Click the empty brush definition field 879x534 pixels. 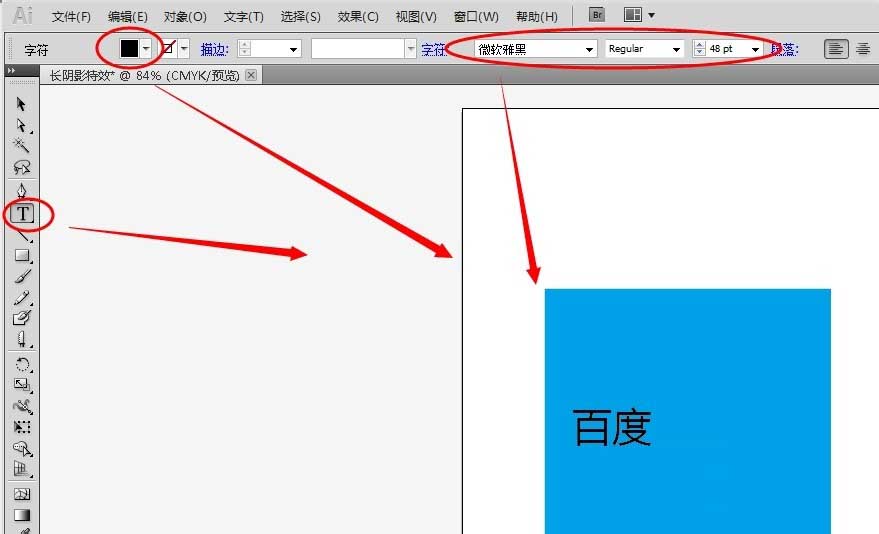[x=358, y=49]
